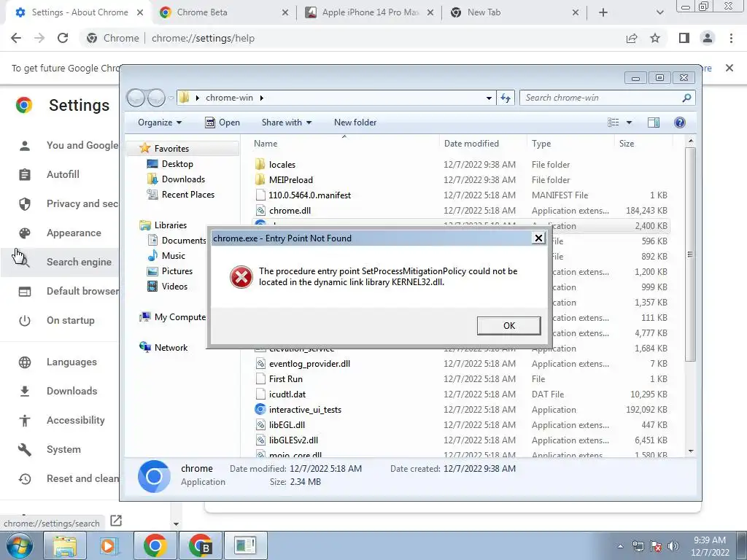Open Windows Start menu
The image size is (747, 560).
(x=19, y=545)
